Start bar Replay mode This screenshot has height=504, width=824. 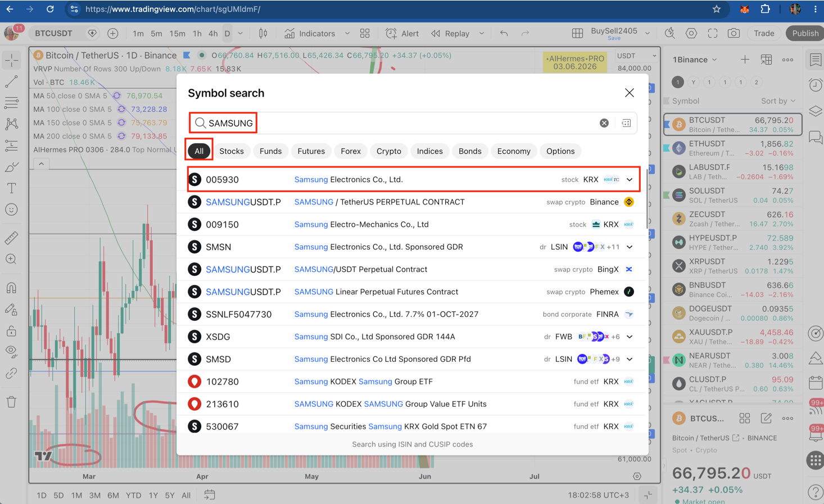coord(450,34)
